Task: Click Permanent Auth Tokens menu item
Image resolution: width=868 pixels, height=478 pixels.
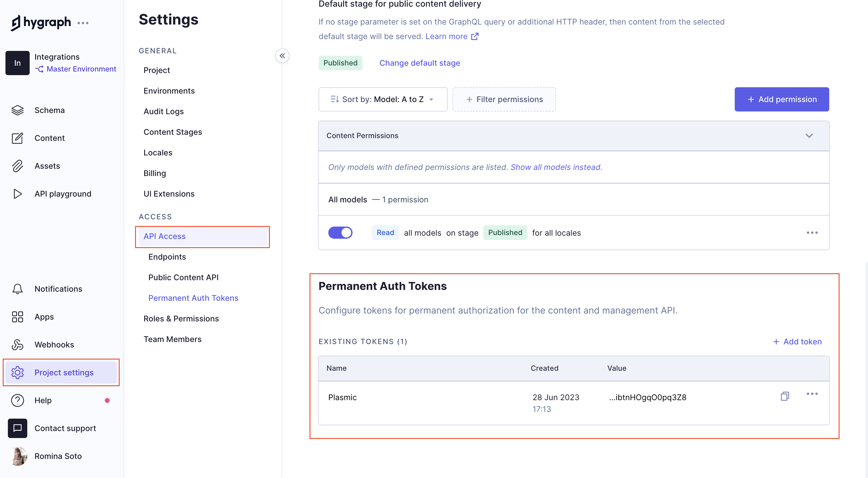Action: [x=193, y=297]
